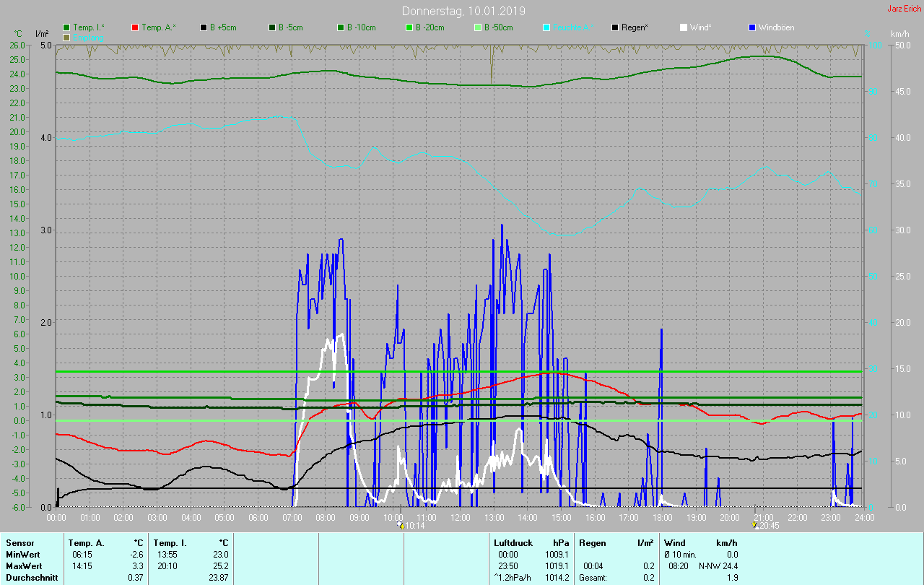Select the Luftdruck column header

pyautogui.click(x=512, y=543)
